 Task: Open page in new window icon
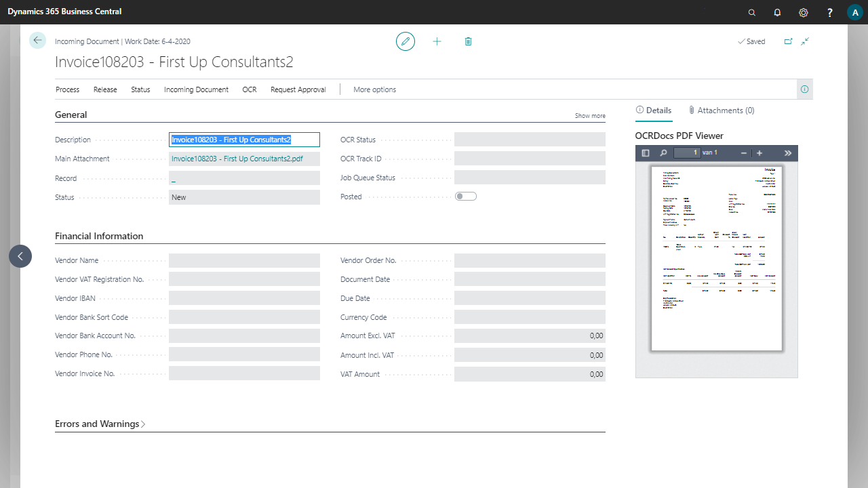[788, 41]
